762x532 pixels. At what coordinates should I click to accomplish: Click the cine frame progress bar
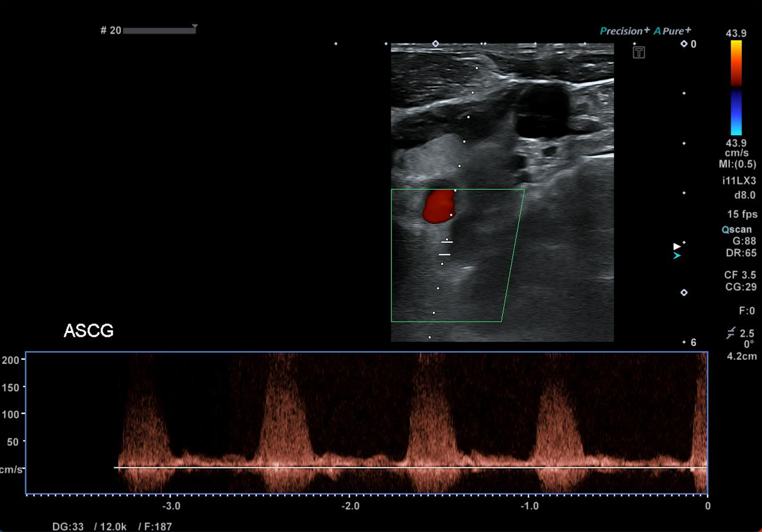[x=159, y=31]
